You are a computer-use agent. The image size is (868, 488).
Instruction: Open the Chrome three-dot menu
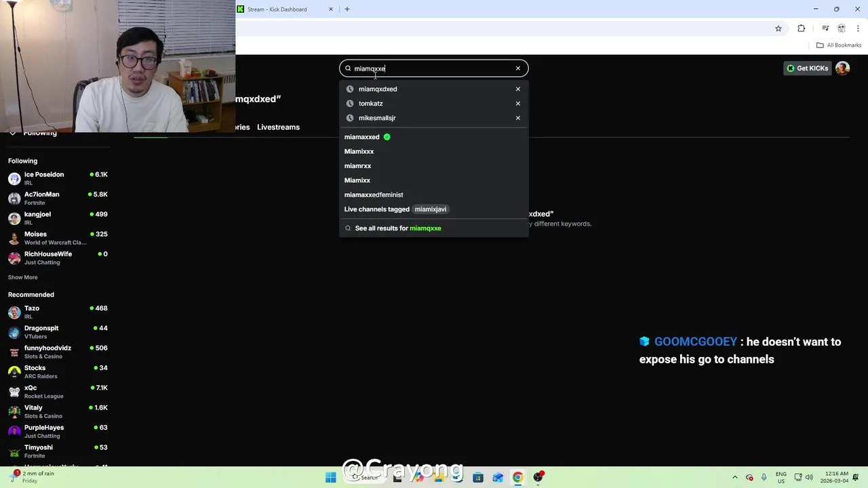click(x=858, y=28)
